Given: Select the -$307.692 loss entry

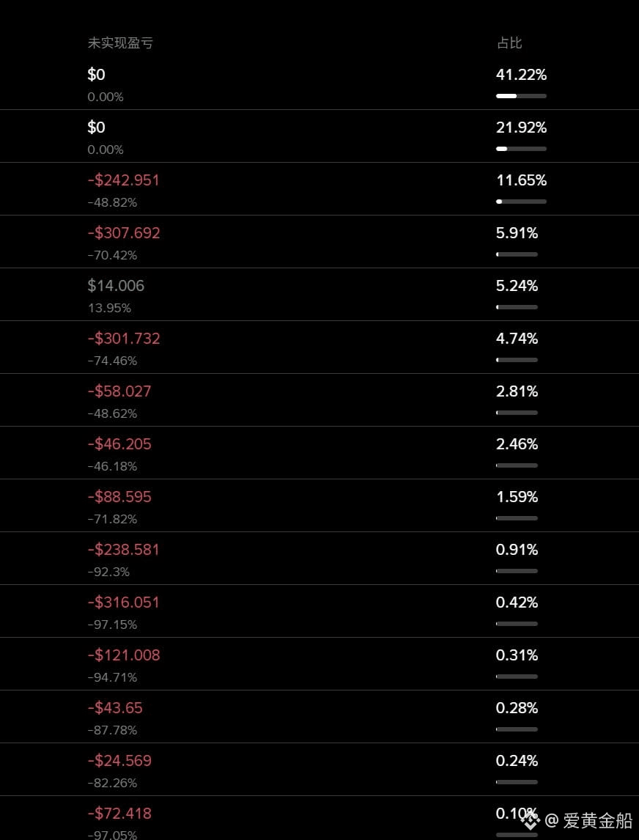Looking at the screenshot, I should coord(123,233).
